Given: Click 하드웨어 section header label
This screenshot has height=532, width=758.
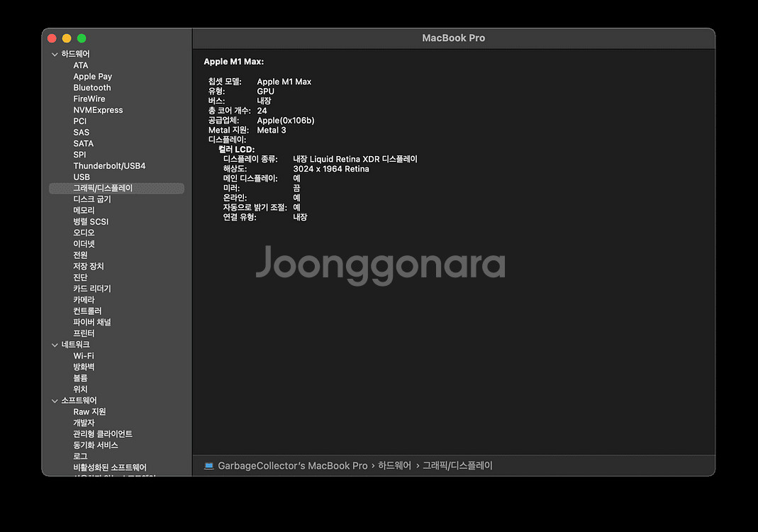Looking at the screenshot, I should click(x=75, y=54).
